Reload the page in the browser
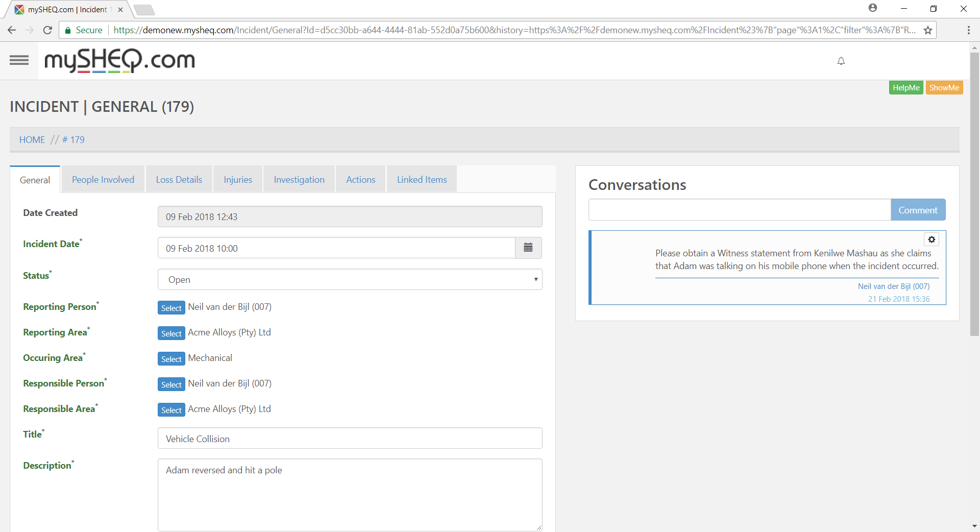The height and width of the screenshot is (532, 980). click(47, 30)
